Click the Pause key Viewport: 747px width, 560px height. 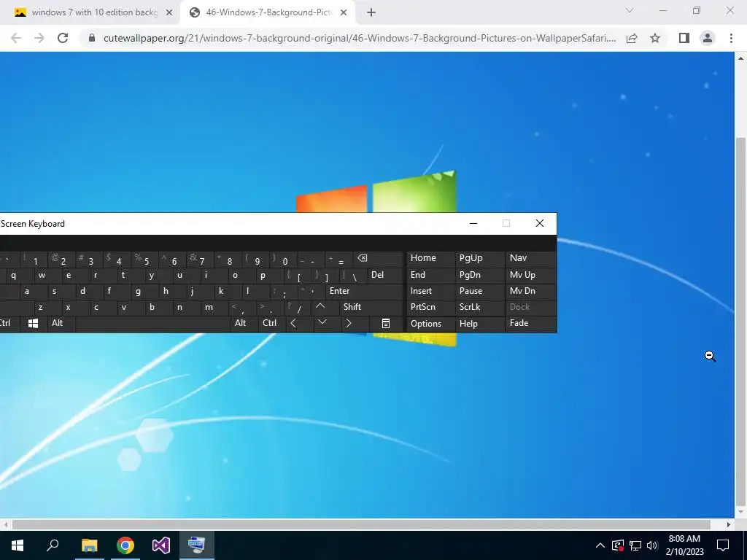pos(480,291)
